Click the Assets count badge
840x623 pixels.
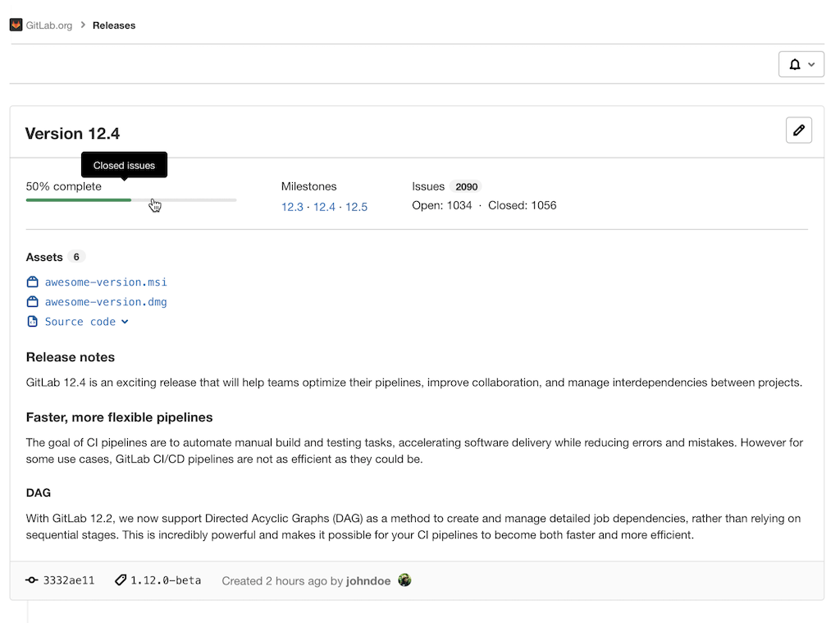(x=76, y=257)
